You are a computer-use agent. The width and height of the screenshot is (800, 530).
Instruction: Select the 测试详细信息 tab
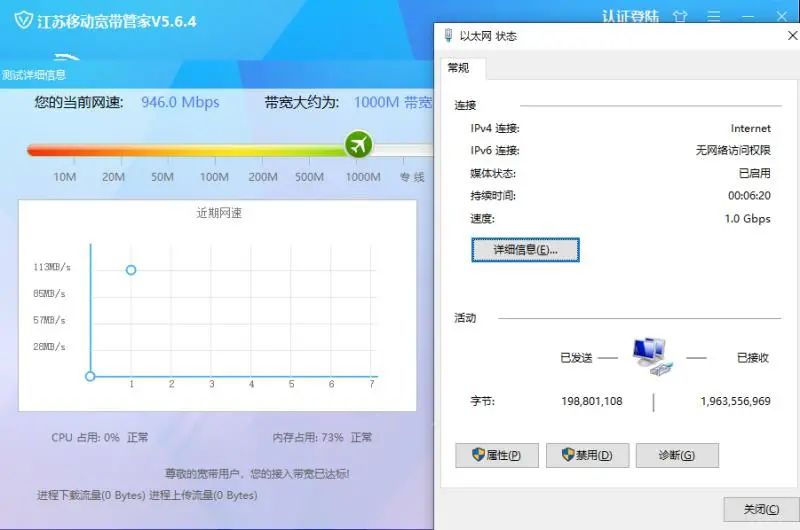pyautogui.click(x=34, y=75)
